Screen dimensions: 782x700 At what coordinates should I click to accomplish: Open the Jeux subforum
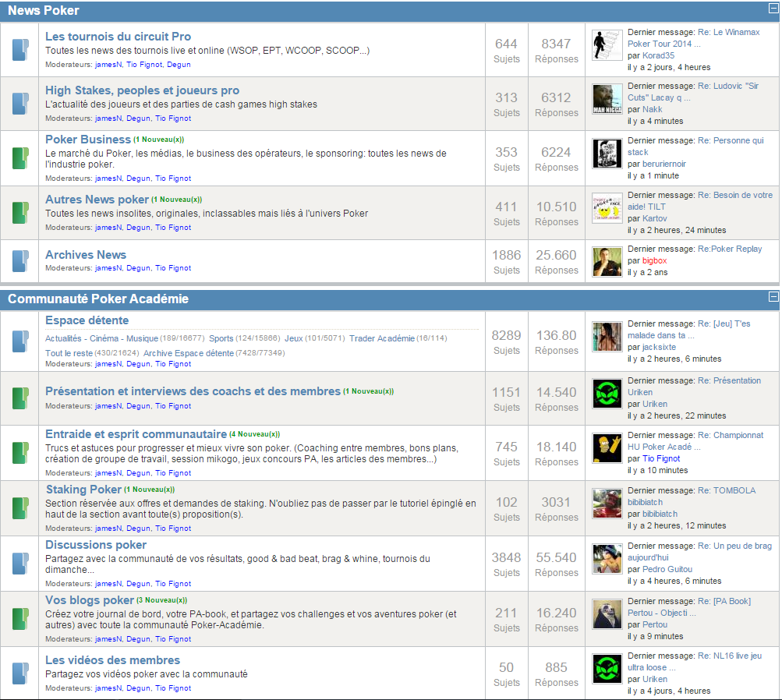(x=294, y=338)
